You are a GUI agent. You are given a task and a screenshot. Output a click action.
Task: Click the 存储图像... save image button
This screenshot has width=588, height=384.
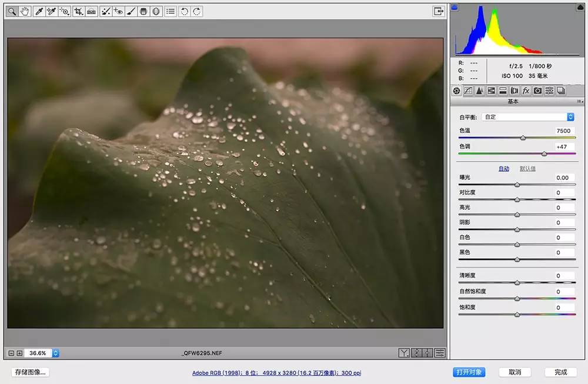click(31, 372)
